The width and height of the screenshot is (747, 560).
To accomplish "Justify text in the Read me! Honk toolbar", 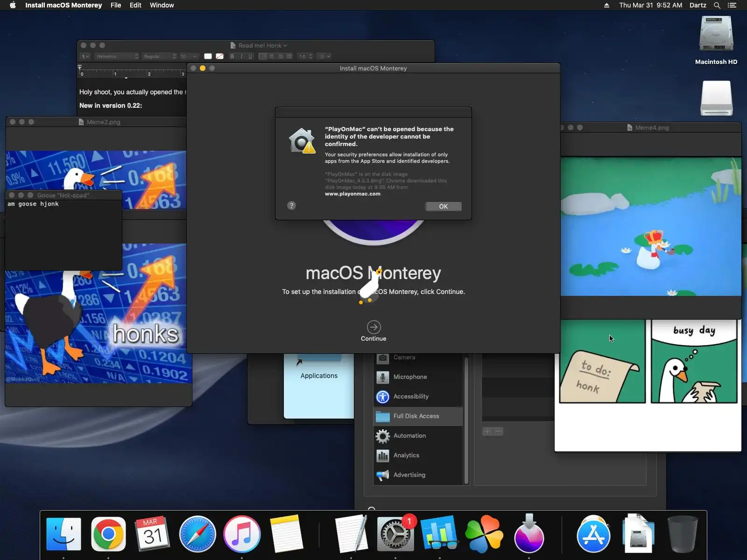I will tap(289, 56).
